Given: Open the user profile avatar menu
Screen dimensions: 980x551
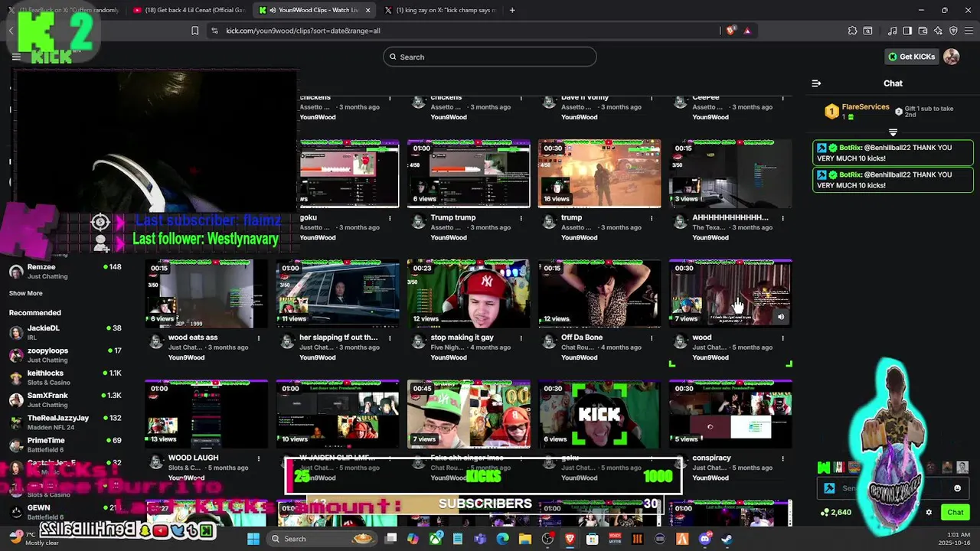Looking at the screenshot, I should point(952,57).
